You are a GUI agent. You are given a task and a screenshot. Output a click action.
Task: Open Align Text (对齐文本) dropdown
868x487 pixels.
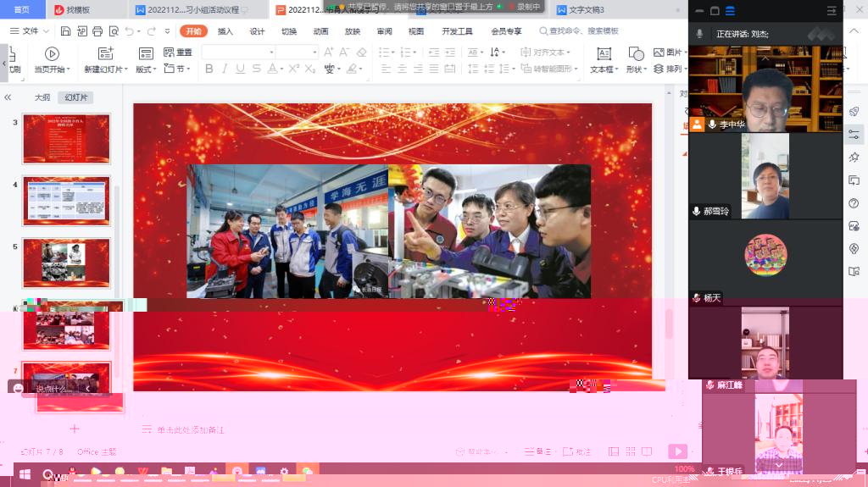point(546,52)
